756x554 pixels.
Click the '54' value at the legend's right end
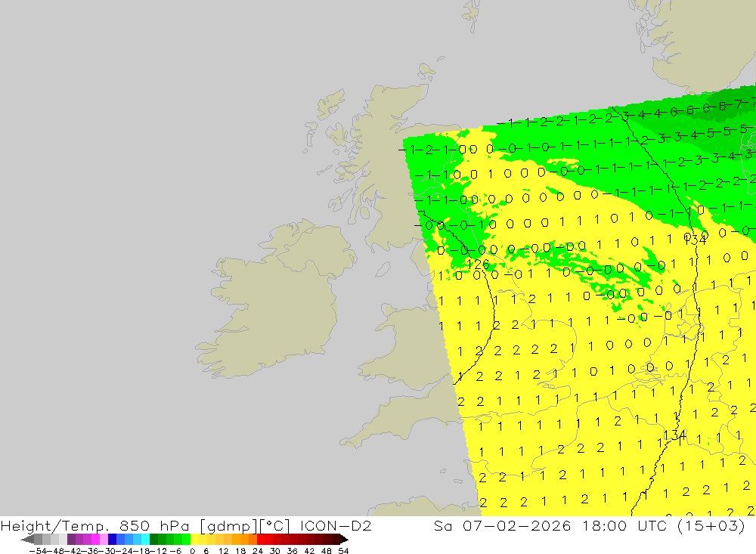[x=343, y=551]
